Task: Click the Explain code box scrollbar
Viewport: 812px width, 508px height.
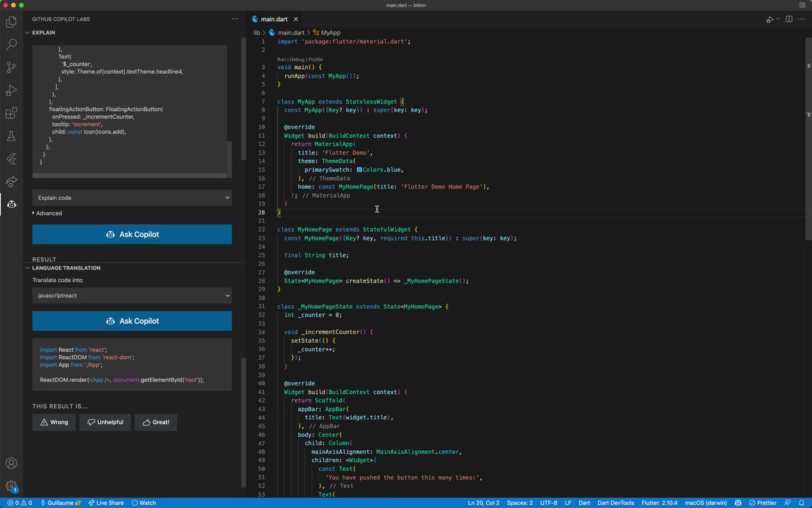Action: click(x=229, y=159)
